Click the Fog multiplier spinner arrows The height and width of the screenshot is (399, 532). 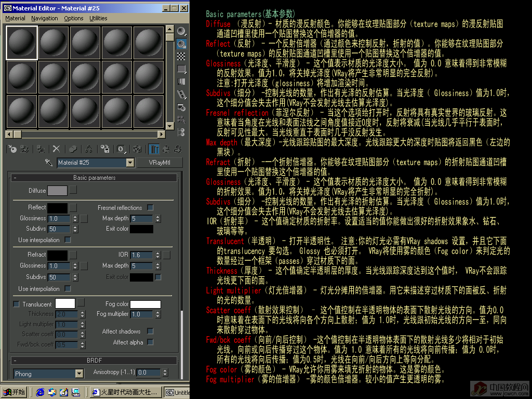(158, 314)
